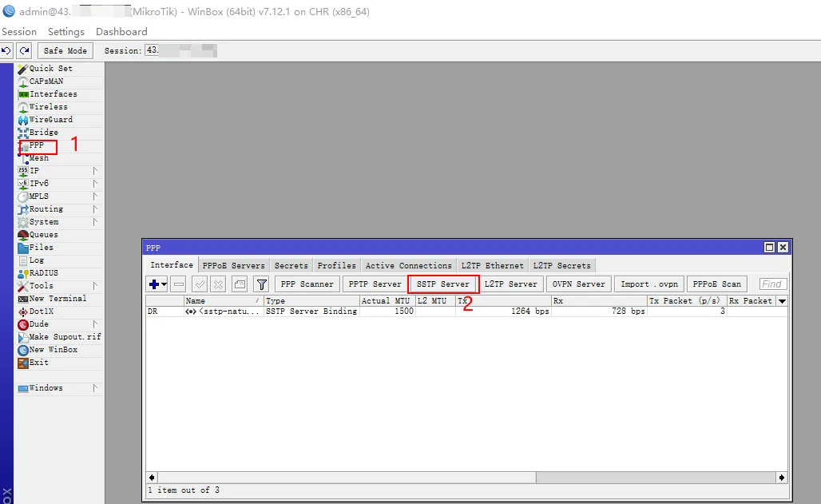This screenshot has height=504, width=821.
Task: Toggle Safe Mode
Action: point(65,51)
